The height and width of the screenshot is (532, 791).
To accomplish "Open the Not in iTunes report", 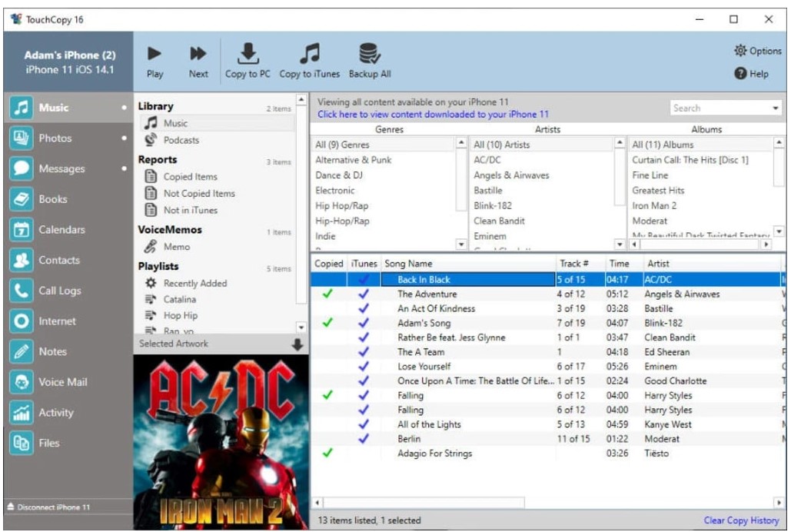I will click(x=218, y=210).
